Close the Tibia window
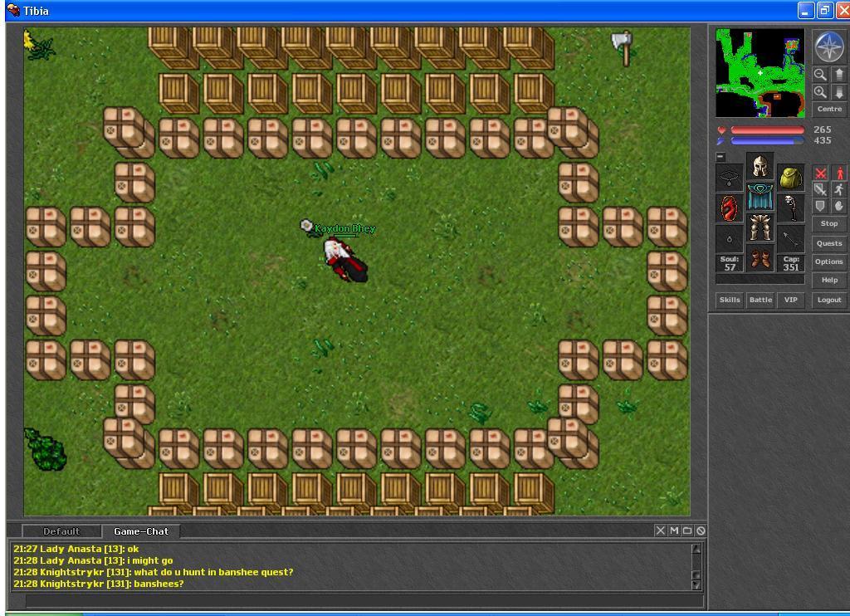850x616 pixels. [843, 10]
